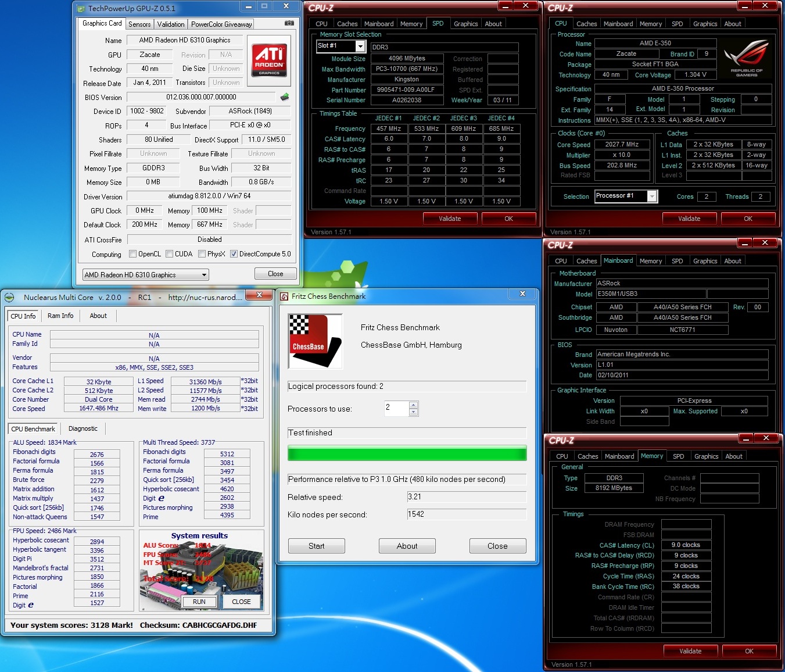
Task: Open SPD tab in the CPU-Z Memory window
Action: coord(679,456)
